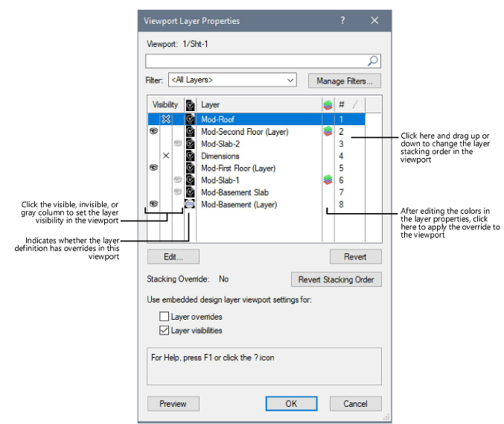Toggle gray eye for Mod-Slab-1
504x424 pixels.
coord(178,180)
